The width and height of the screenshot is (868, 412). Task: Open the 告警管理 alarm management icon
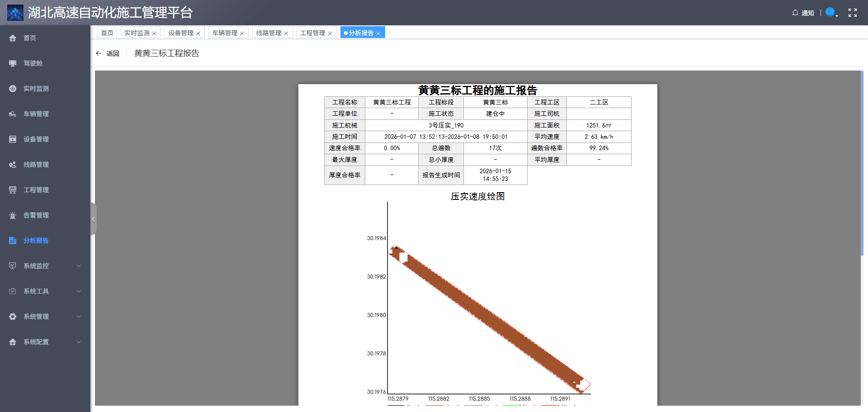point(13,215)
